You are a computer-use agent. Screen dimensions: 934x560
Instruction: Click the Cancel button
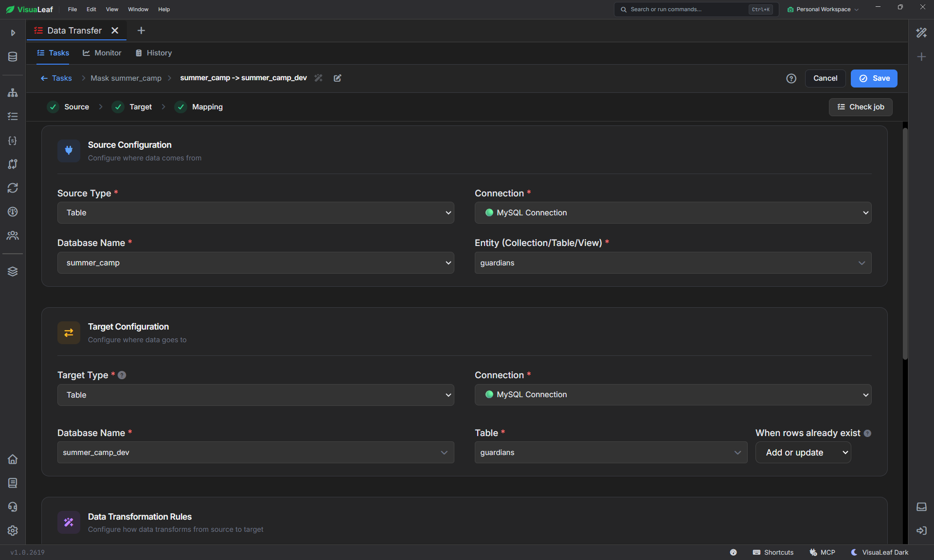point(826,78)
